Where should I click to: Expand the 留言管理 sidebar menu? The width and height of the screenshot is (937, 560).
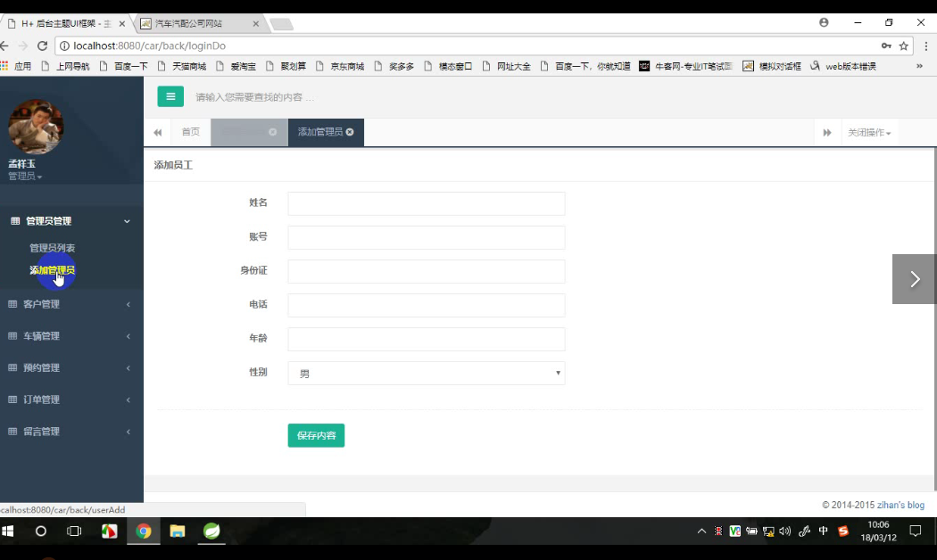coord(71,431)
